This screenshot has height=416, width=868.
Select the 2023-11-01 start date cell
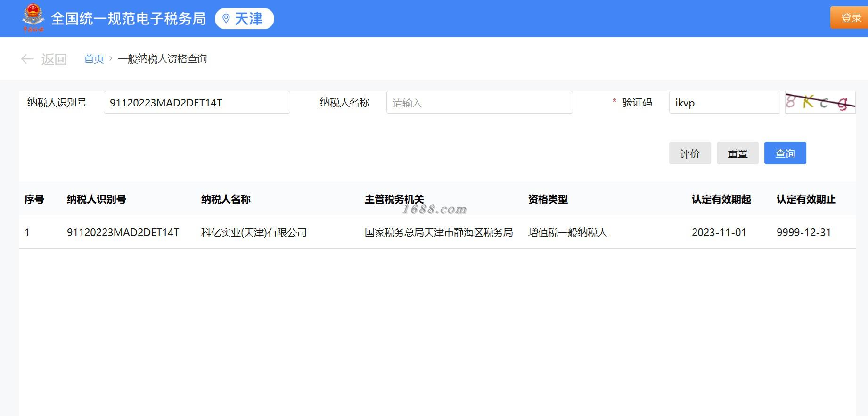tap(719, 232)
